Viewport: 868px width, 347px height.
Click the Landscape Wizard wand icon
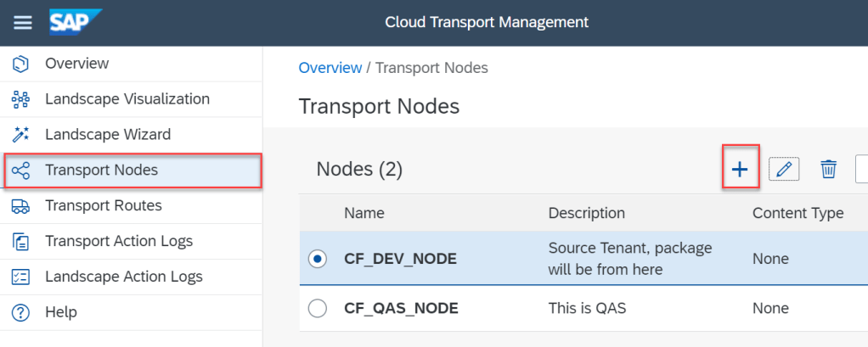click(x=21, y=135)
